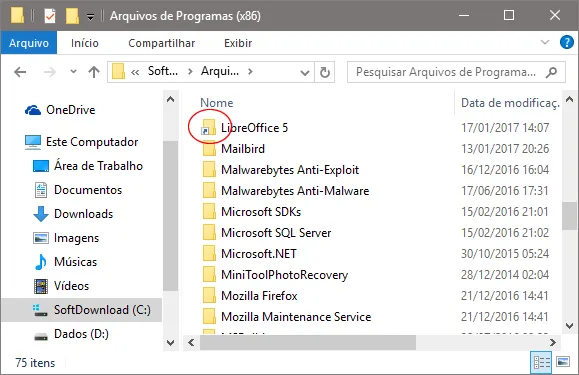Open Imagens in navigation pane
This screenshot has height=375, width=579.
tap(66, 238)
